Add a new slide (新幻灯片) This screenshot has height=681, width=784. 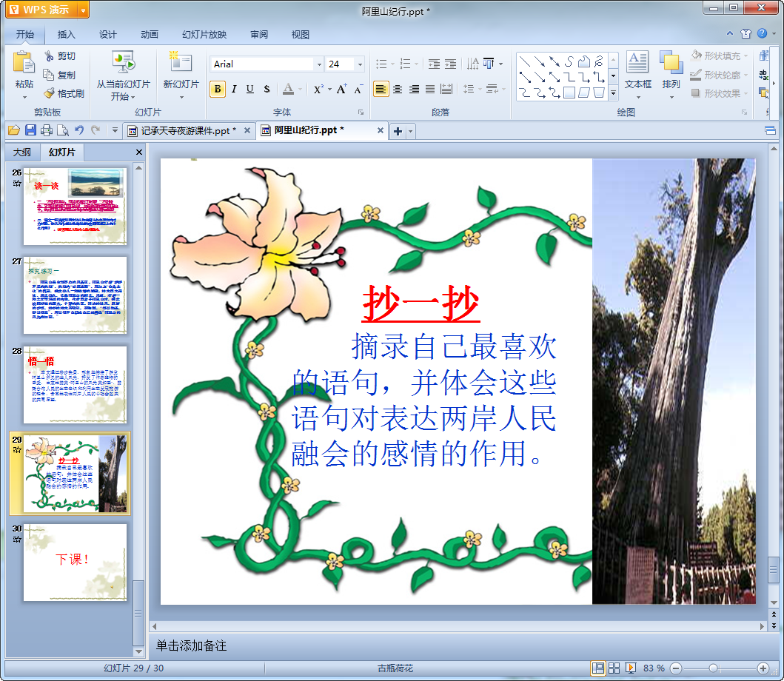coord(181,75)
